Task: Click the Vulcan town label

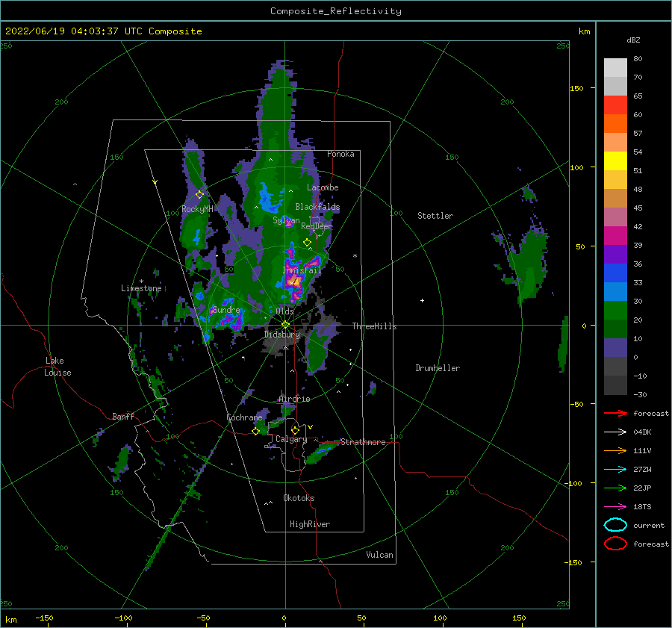Action: click(380, 555)
